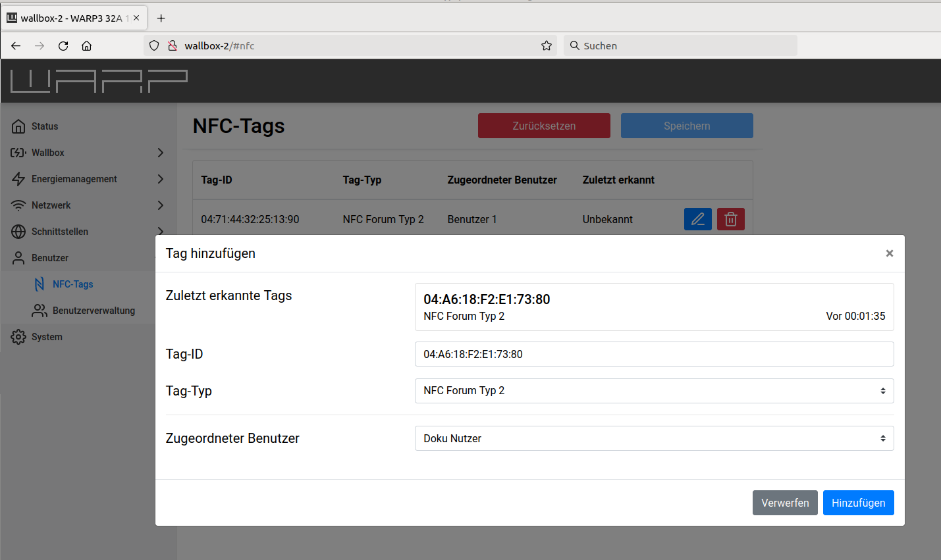
Task: Open a new browser tab
Action: click(161, 18)
